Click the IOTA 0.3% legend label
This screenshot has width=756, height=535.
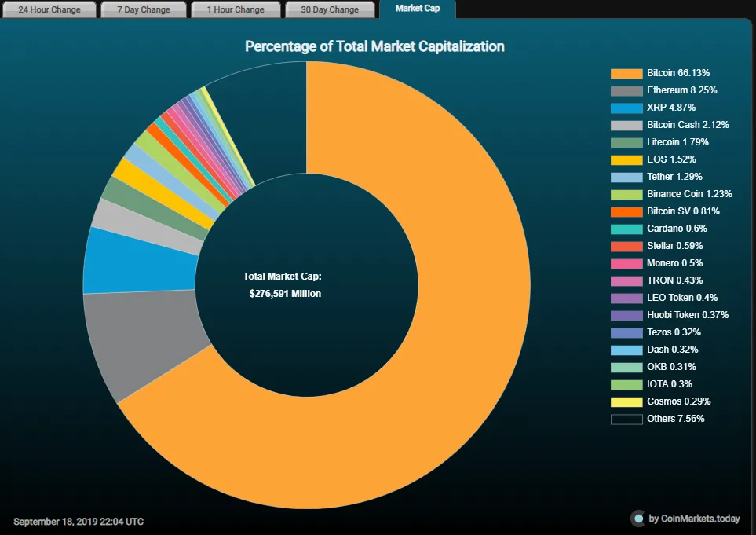pyautogui.click(x=669, y=384)
